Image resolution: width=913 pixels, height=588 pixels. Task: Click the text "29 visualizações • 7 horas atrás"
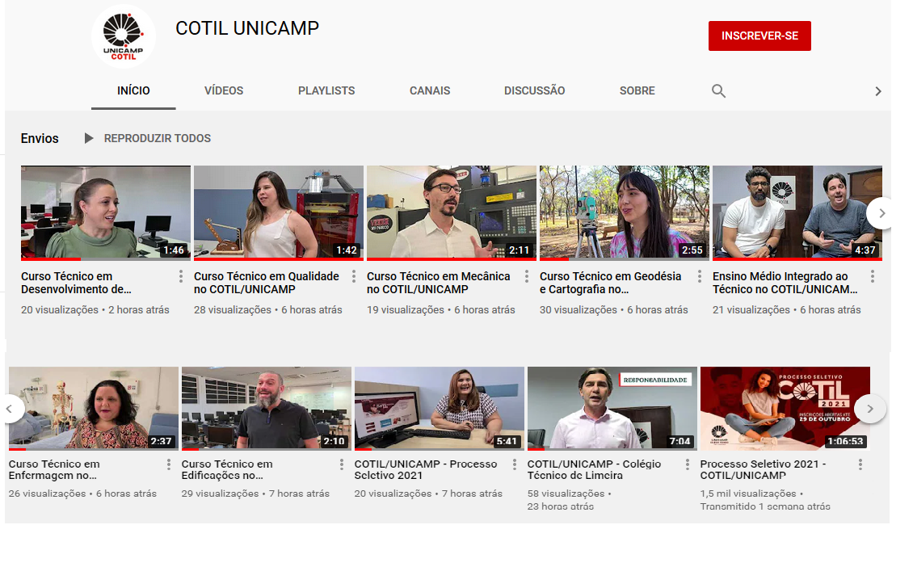tap(255, 493)
